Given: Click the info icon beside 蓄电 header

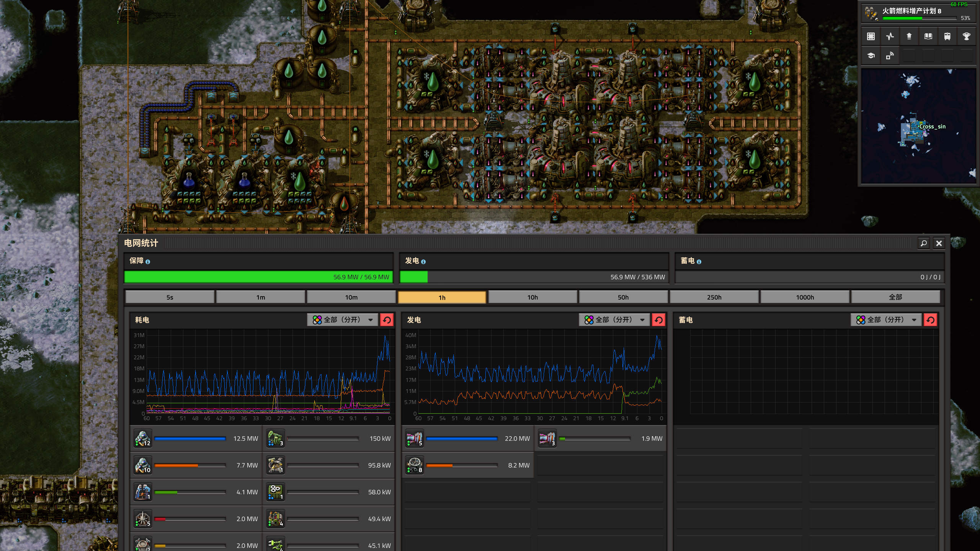Looking at the screenshot, I should [699, 262].
